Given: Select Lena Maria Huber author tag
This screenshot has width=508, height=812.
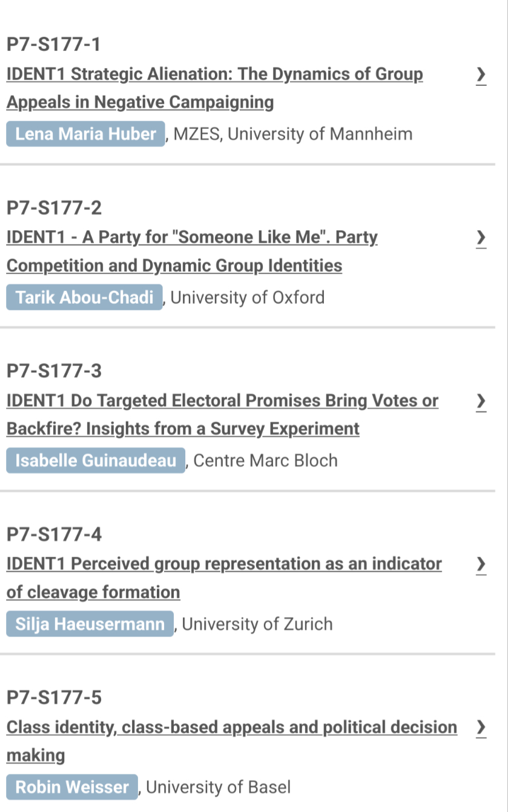Looking at the screenshot, I should click(85, 134).
